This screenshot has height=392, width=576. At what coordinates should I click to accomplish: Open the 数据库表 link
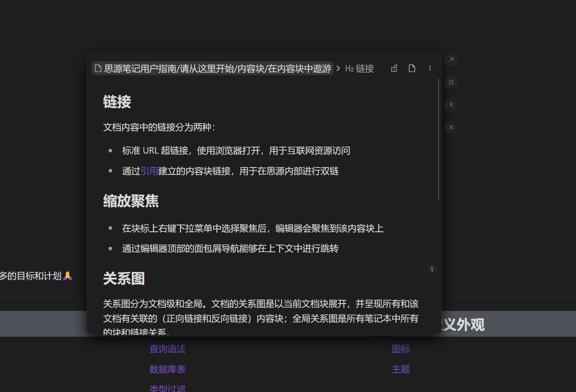point(167,369)
